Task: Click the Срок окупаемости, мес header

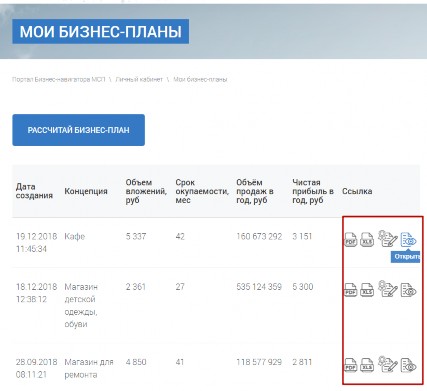Action: pos(202,191)
